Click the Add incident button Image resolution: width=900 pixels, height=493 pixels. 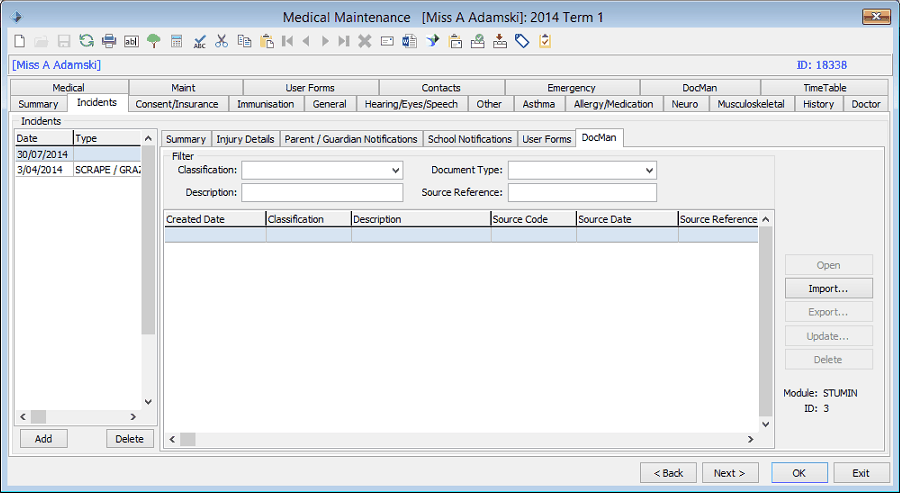(44, 438)
